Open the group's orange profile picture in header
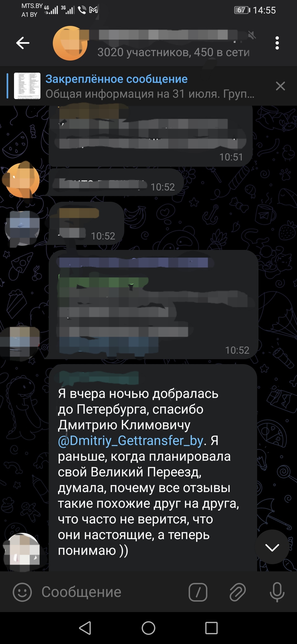Viewport: 297px width, 644px height. [70, 43]
